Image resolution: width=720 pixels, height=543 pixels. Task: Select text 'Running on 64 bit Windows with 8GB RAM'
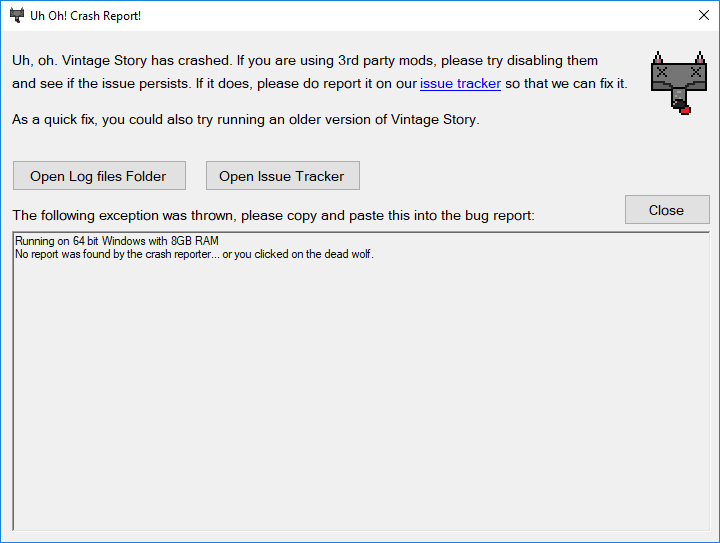tap(117, 241)
